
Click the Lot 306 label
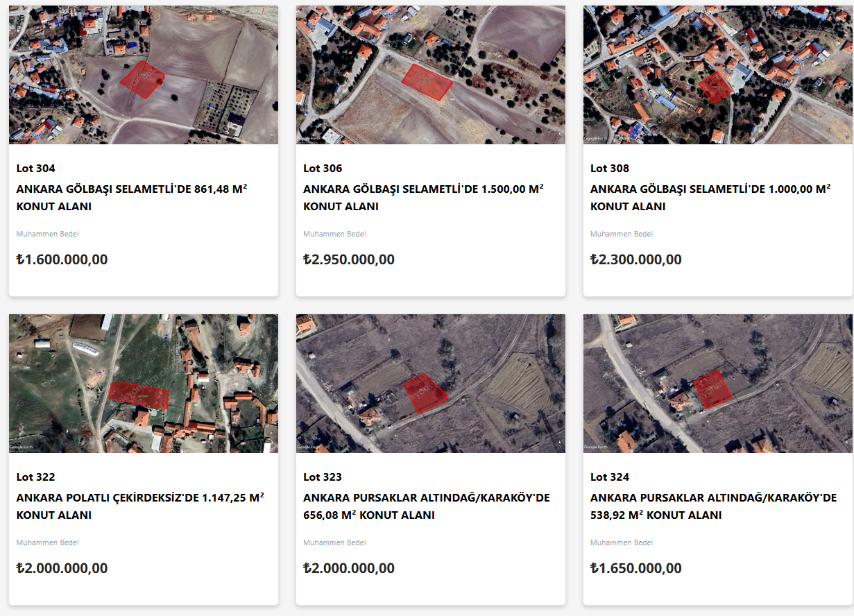coord(323,168)
